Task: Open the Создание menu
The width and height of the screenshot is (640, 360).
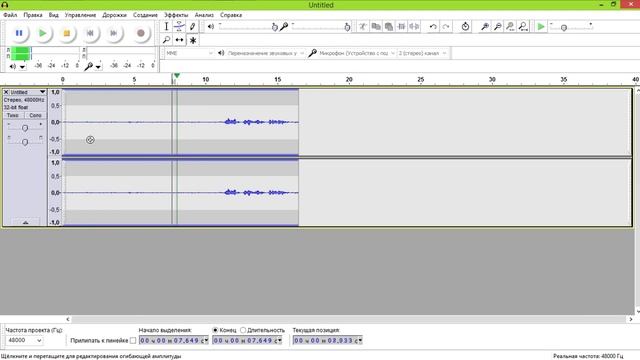Action: 145,15
